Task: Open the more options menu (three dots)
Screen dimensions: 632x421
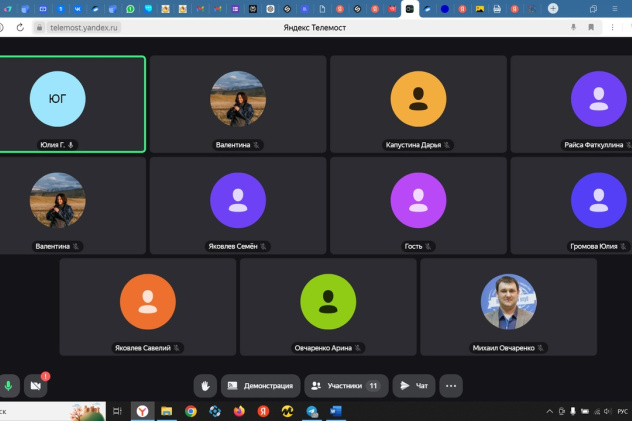Action: pos(451,385)
